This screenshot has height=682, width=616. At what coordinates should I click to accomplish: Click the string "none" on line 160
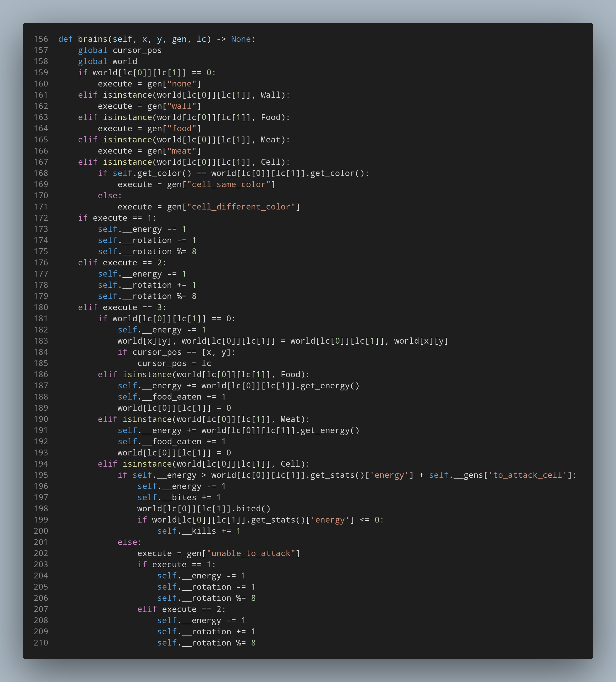click(x=182, y=84)
